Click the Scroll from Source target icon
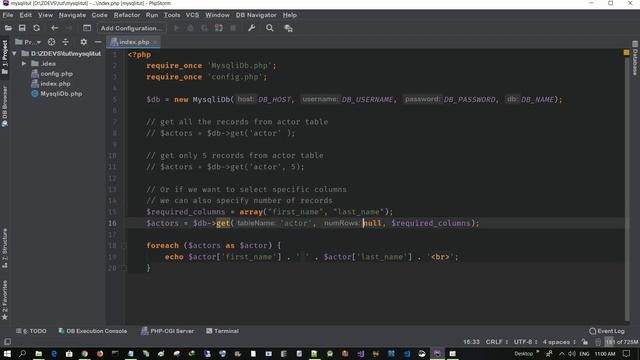Image resolution: width=640 pixels, height=360 pixels. pos(51,42)
